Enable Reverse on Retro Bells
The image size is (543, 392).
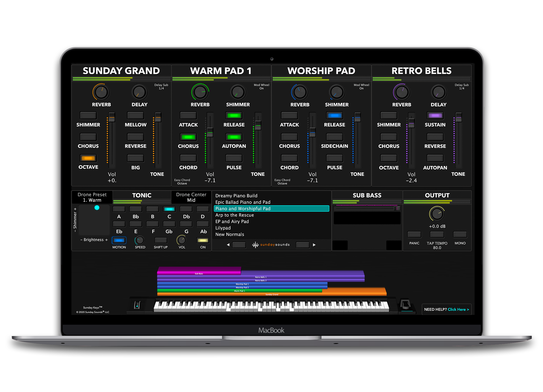(x=435, y=137)
